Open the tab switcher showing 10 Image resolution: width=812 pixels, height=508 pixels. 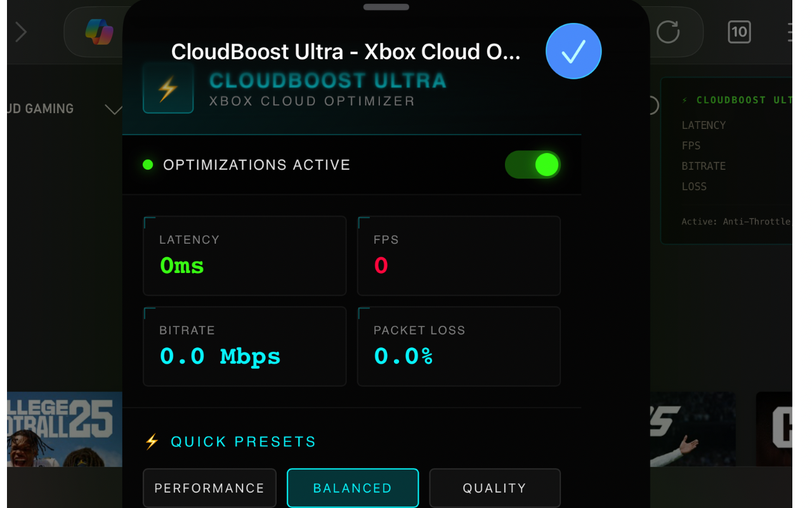[739, 32]
